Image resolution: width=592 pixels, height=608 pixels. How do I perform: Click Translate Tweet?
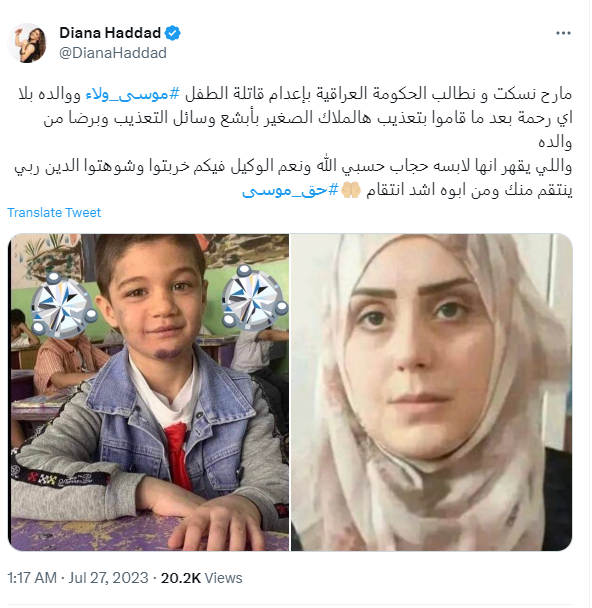[x=54, y=212]
